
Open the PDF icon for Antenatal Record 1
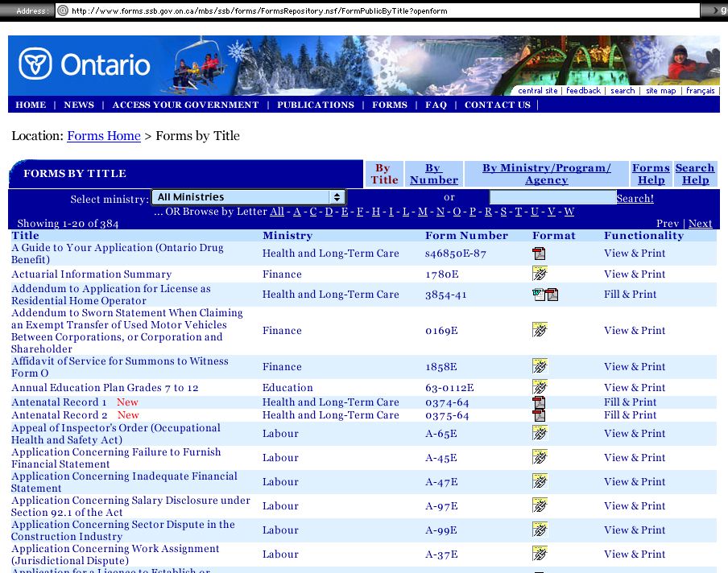(539, 402)
